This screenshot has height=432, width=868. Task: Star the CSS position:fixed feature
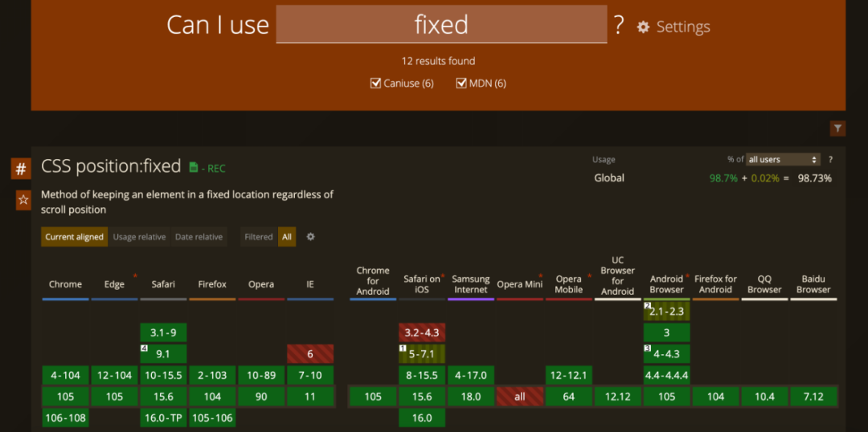tap(23, 200)
